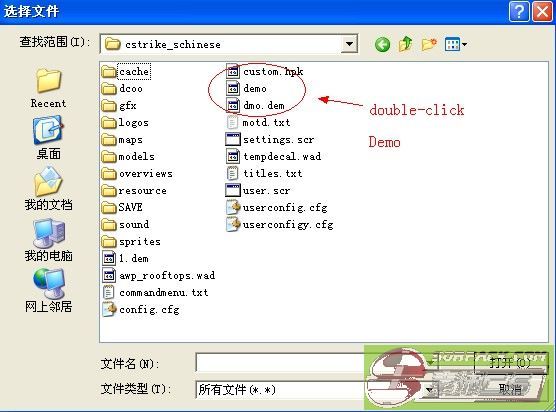Click the 打开 open button
Image resolution: width=556 pixels, height=412 pixels.
(x=510, y=363)
